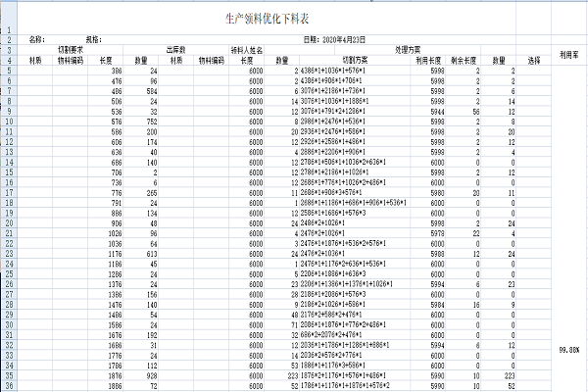Select 利用长度 value 5944 in row 9

(x=437, y=112)
